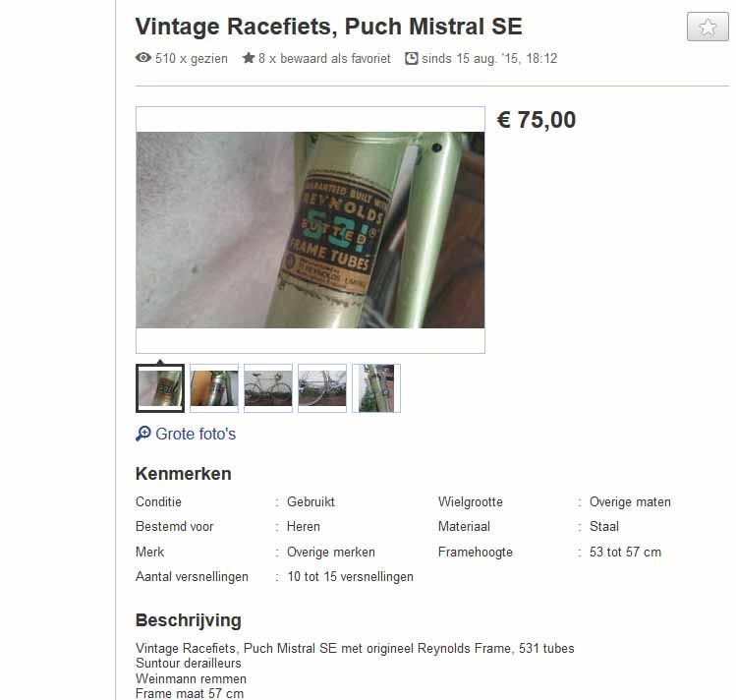Screen dimensions: 736x700
Task: Select the first Reynolds sticker thumbnail
Action: (160, 388)
